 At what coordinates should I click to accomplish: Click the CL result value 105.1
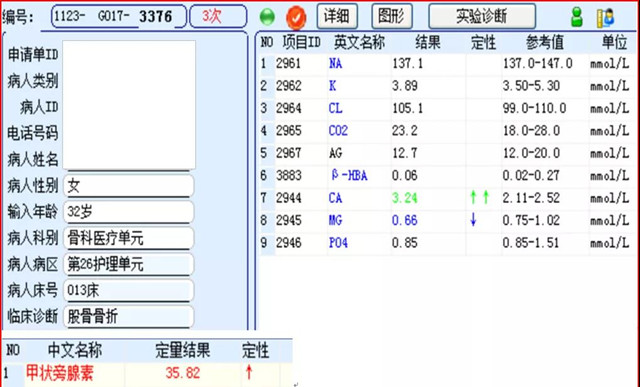pyautogui.click(x=408, y=108)
